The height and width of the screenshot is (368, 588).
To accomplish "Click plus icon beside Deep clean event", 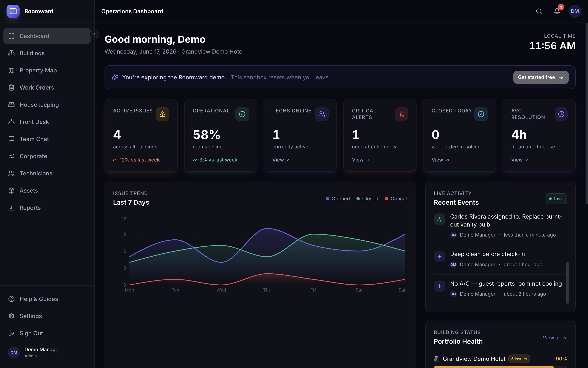I will pyautogui.click(x=440, y=257).
